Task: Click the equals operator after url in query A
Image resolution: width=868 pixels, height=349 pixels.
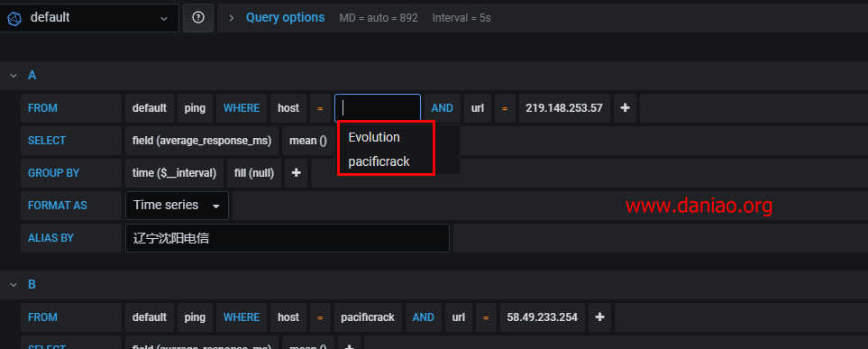Action: (505, 108)
